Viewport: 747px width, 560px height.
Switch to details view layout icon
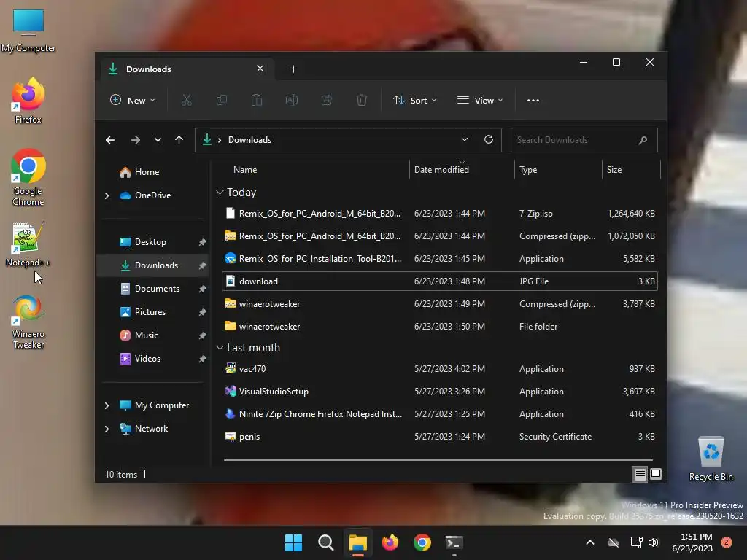coord(640,474)
